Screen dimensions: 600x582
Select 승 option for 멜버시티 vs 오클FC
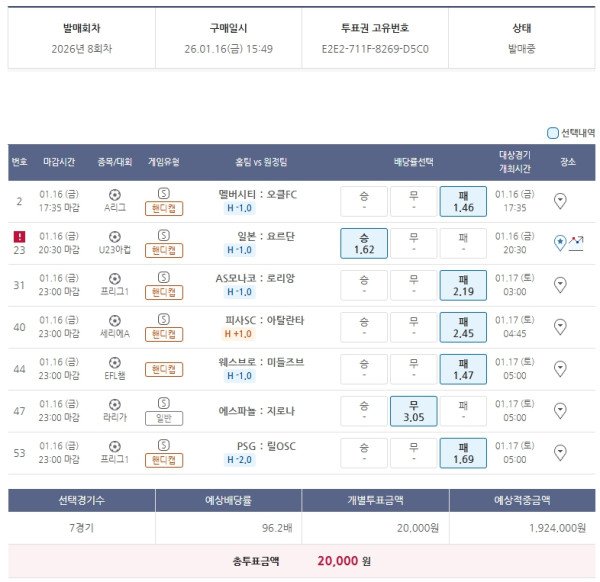coord(364,202)
